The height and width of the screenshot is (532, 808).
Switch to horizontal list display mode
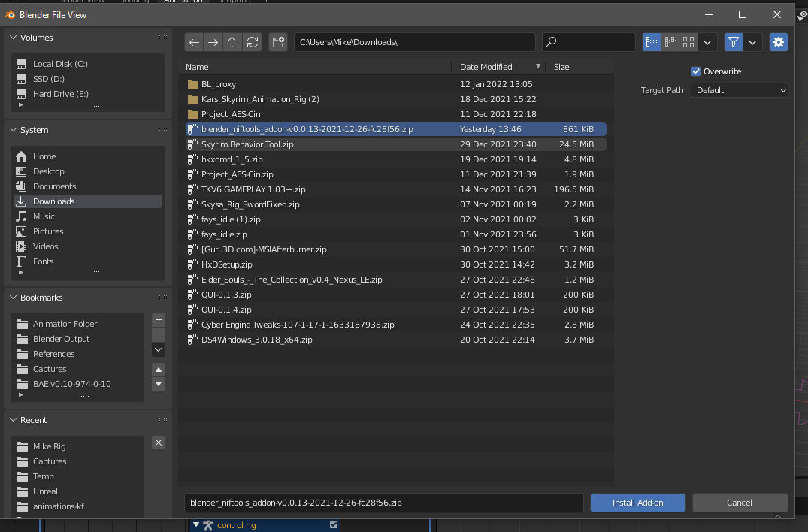tap(670, 42)
